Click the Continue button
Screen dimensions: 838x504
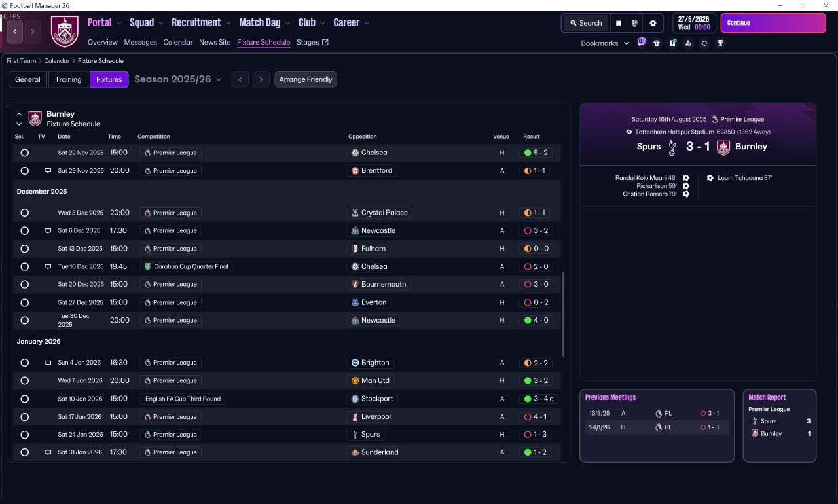point(773,23)
